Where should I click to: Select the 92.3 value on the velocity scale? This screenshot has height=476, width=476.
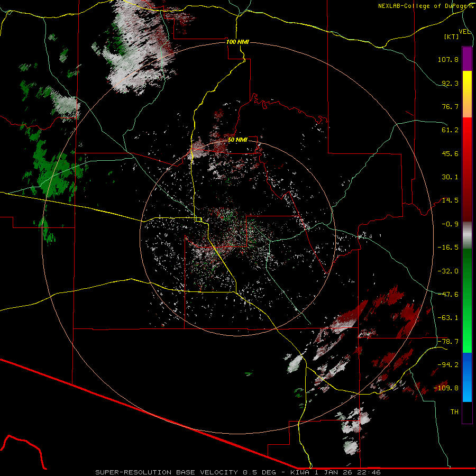click(x=450, y=83)
